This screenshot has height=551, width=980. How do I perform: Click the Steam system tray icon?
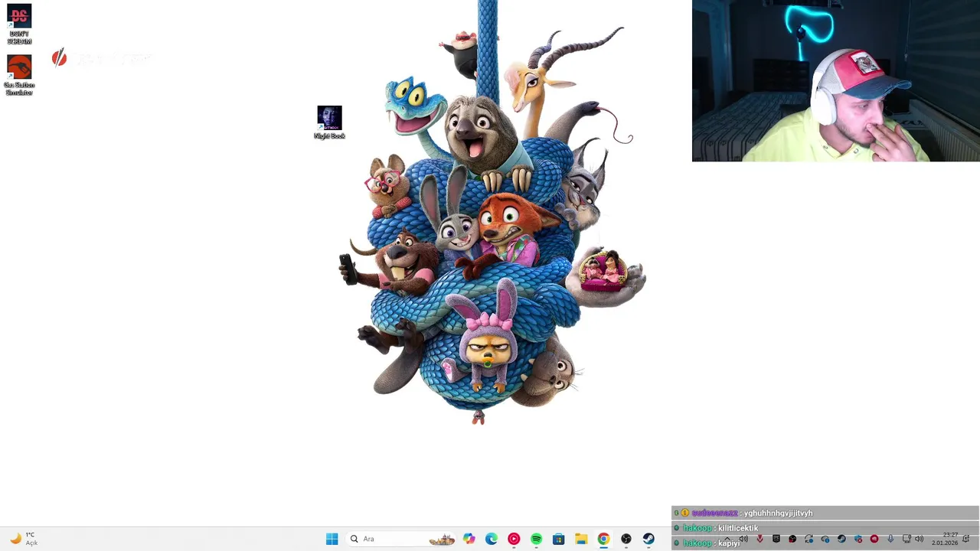(841, 539)
